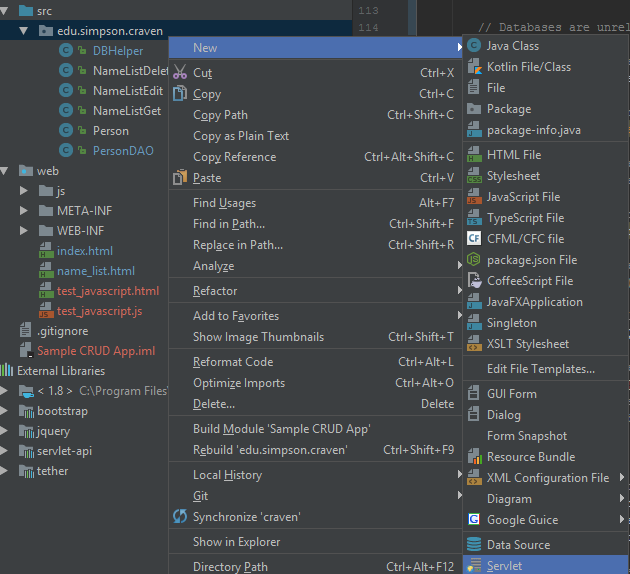
Task: Click the External Libraries icon
Action: [7, 370]
